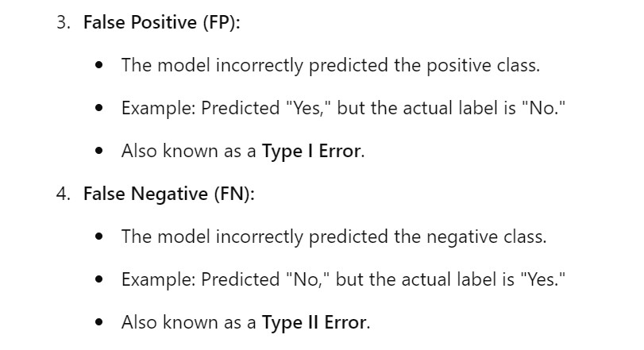The height and width of the screenshot is (350, 644).
Task: Click "Also known as a" before Type II Error
Action: (189, 322)
